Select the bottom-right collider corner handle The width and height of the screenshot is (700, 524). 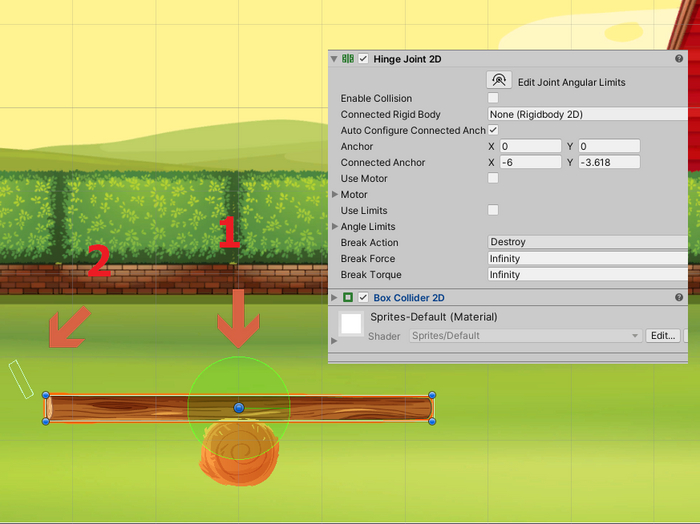[x=432, y=421]
